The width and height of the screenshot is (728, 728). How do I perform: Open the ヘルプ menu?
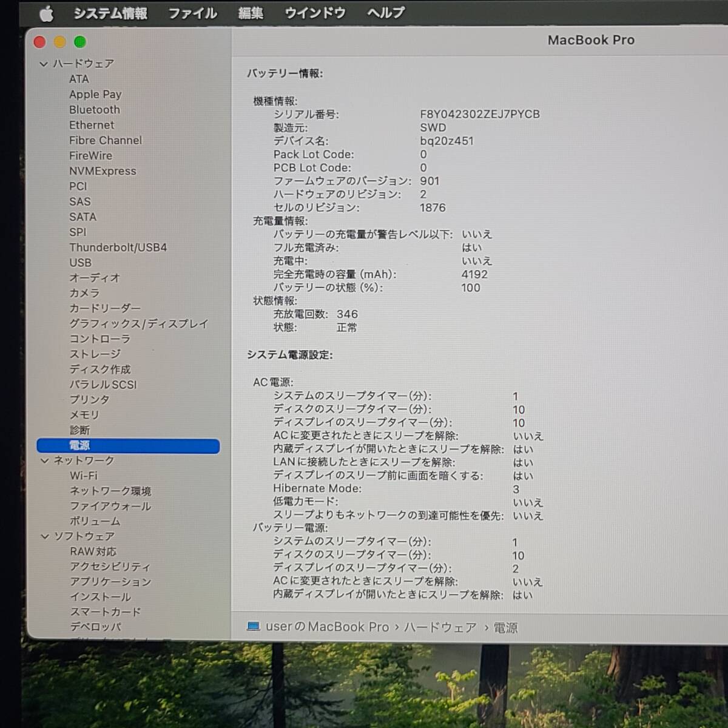point(386,13)
